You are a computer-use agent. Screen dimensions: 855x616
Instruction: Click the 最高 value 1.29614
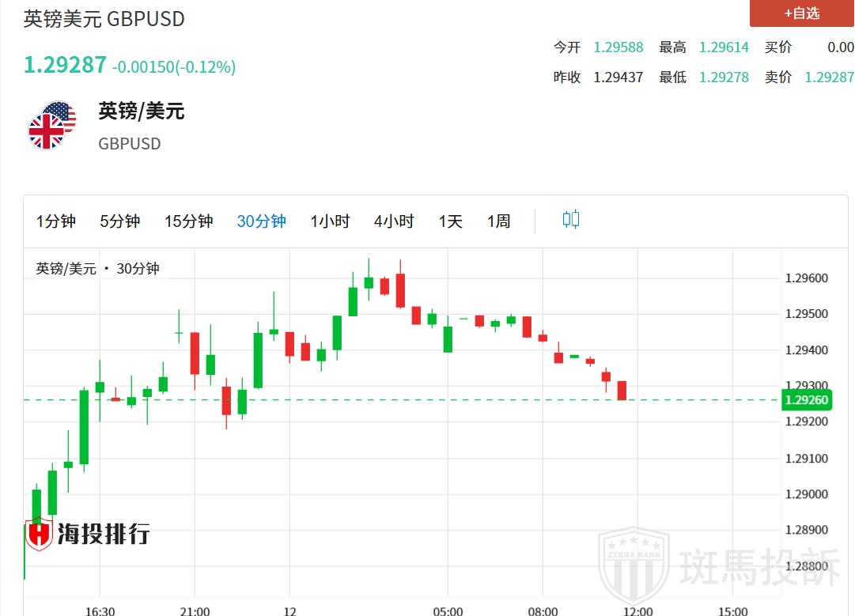pos(724,47)
